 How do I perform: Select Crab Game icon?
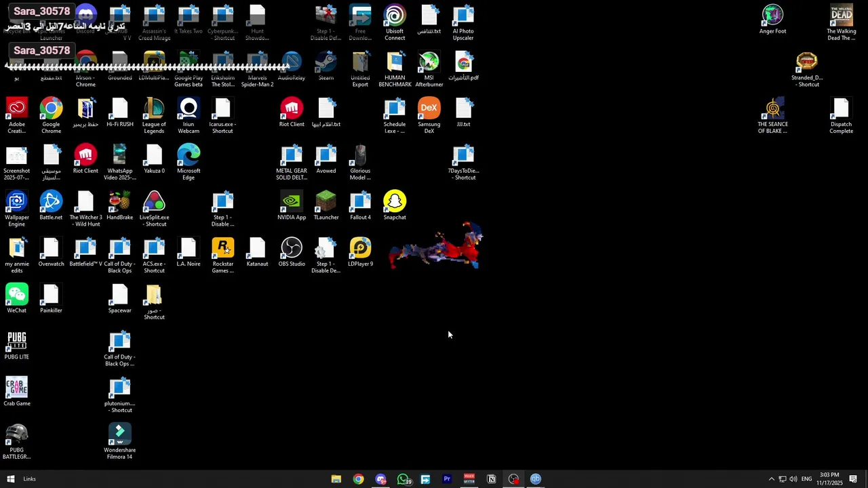(x=17, y=392)
